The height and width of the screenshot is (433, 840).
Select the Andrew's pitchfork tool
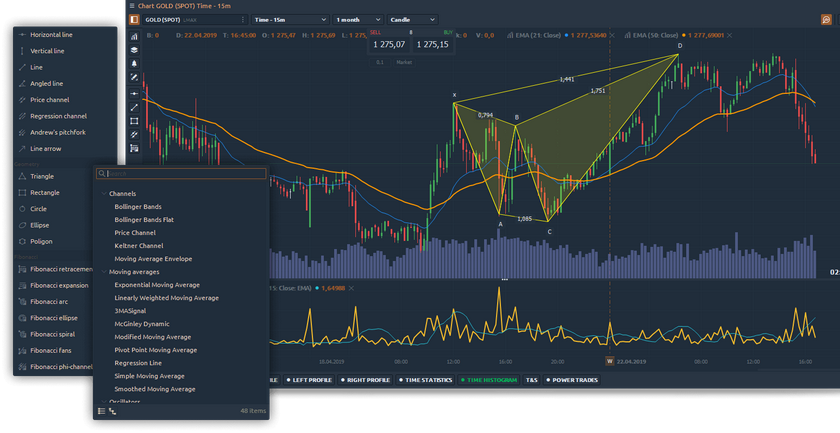[x=58, y=132]
